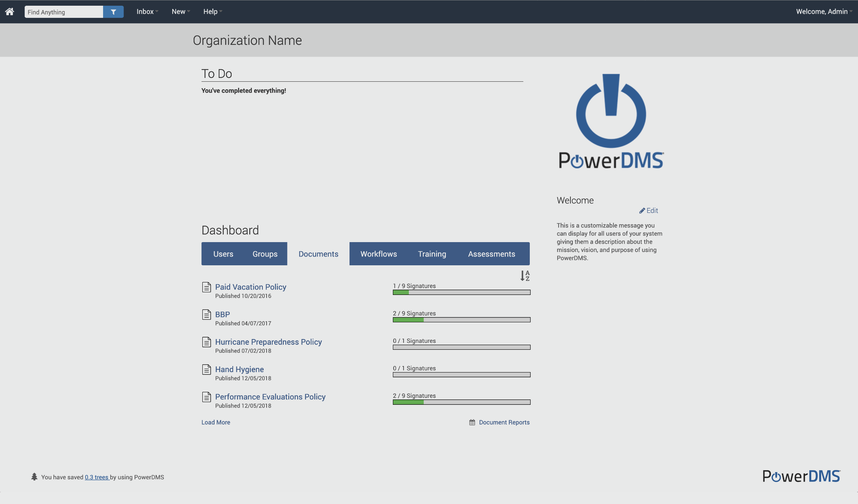Click the home icon in navbar

(10, 11)
